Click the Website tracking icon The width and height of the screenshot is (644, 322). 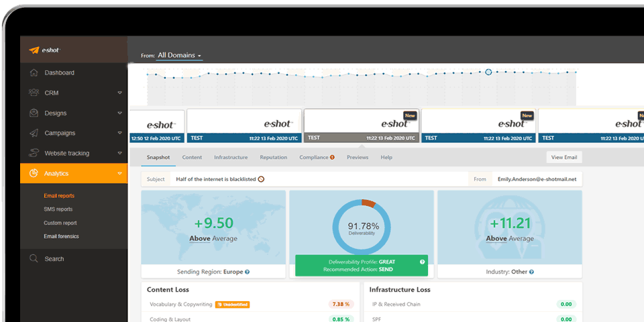click(x=34, y=153)
